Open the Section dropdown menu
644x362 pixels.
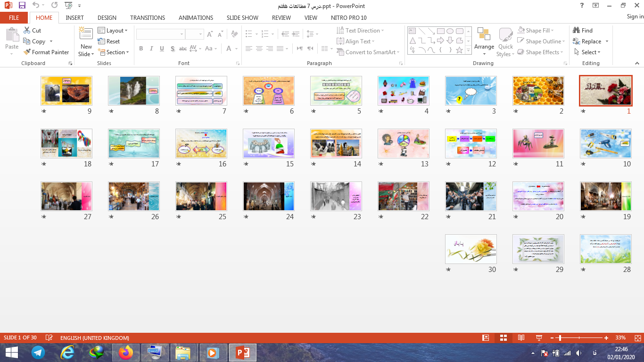pyautogui.click(x=113, y=52)
